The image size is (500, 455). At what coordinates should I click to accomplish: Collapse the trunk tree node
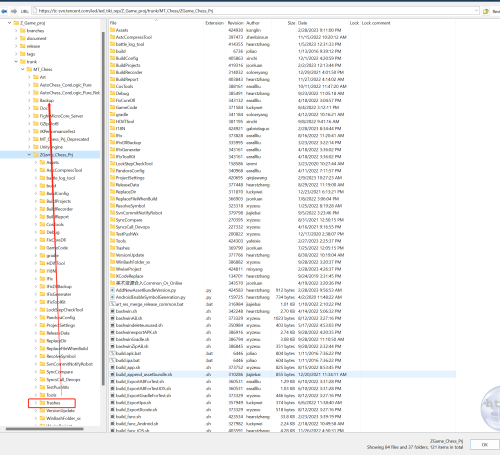[x=16, y=62]
